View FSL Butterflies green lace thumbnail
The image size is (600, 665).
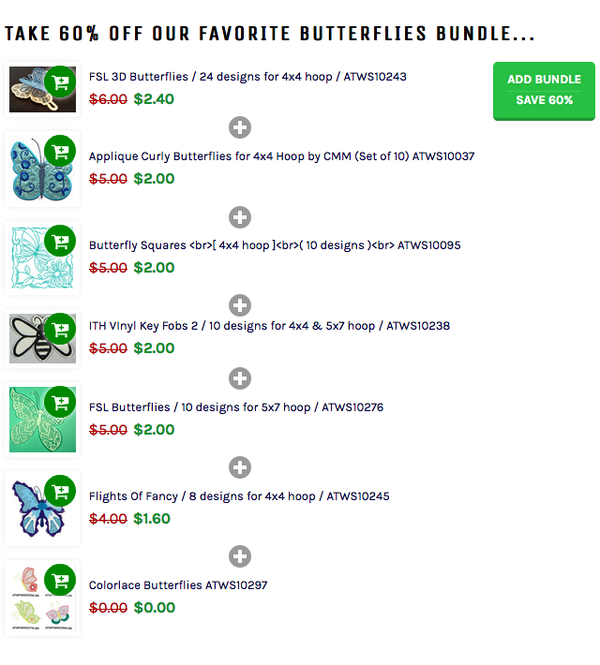[x=42, y=419]
